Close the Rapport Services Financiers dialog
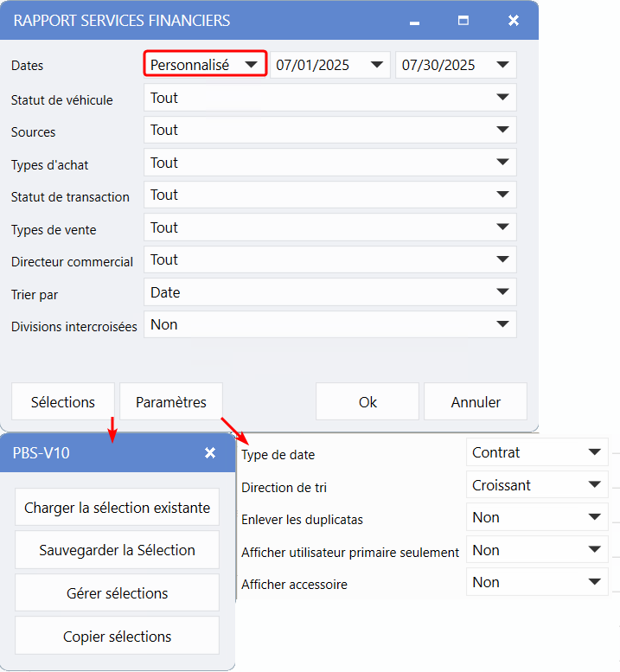This screenshot has height=672, width=620. point(513,20)
